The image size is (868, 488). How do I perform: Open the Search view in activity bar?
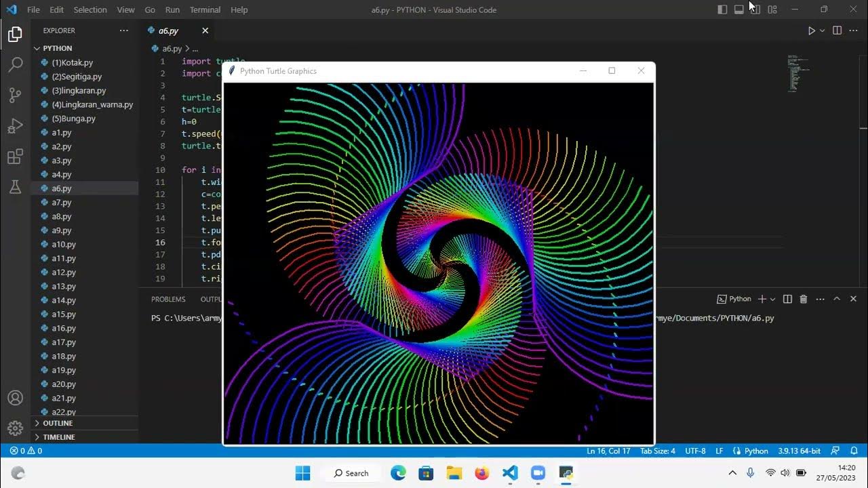point(15,65)
